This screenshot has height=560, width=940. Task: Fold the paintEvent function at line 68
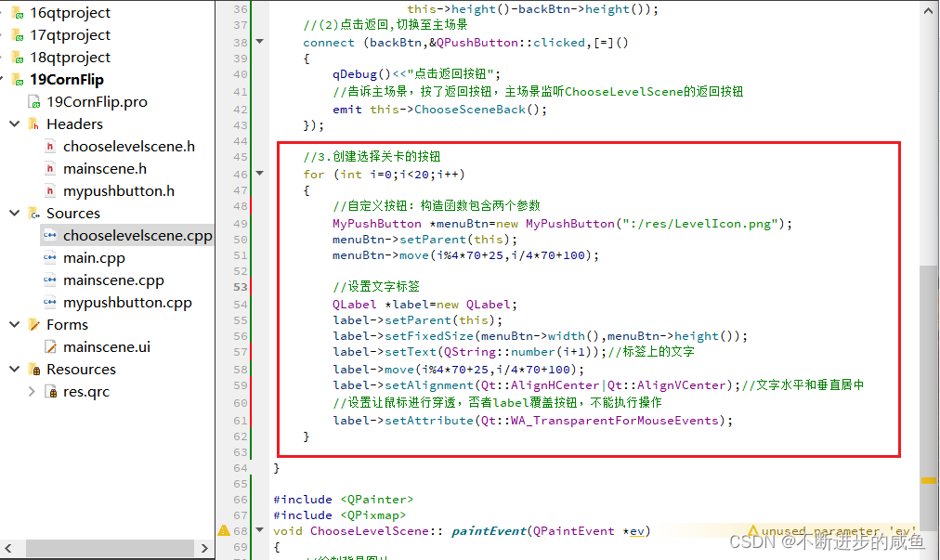[259, 530]
